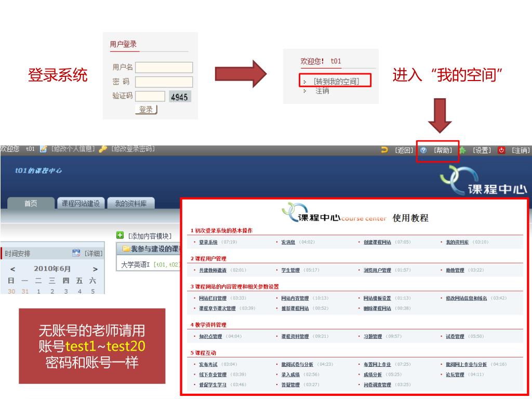The width and height of the screenshot is (532, 399).
Task: Open the 发布考试 tutorial link
Action: tap(208, 364)
